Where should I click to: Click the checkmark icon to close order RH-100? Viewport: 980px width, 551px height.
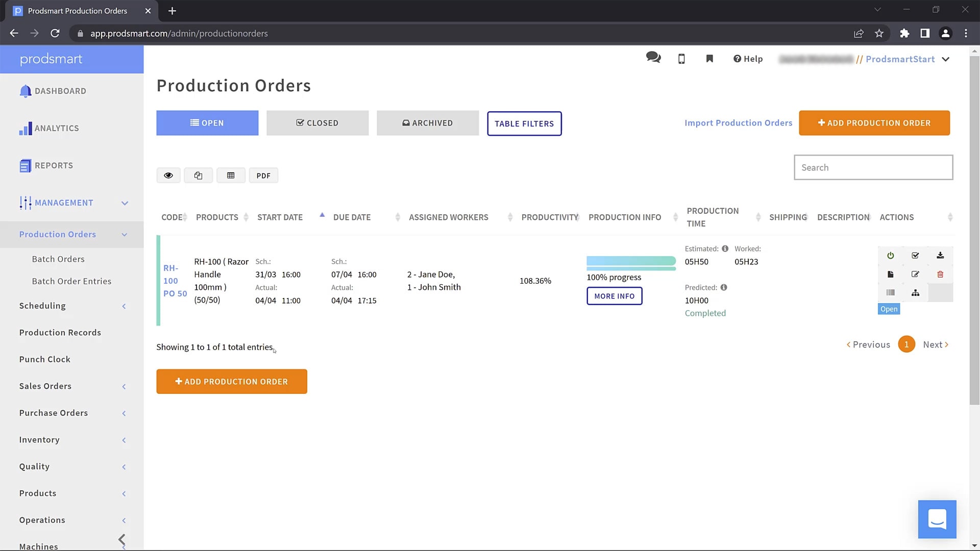[915, 256]
